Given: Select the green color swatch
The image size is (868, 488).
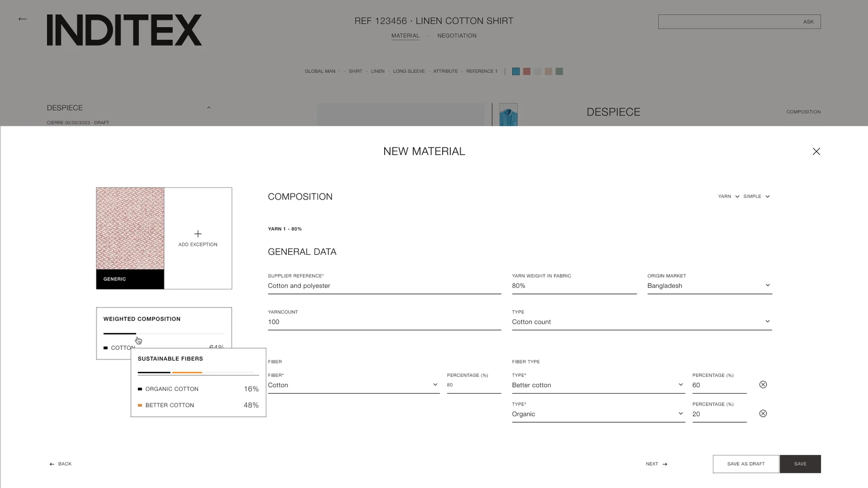Looking at the screenshot, I should pyautogui.click(x=559, y=71).
